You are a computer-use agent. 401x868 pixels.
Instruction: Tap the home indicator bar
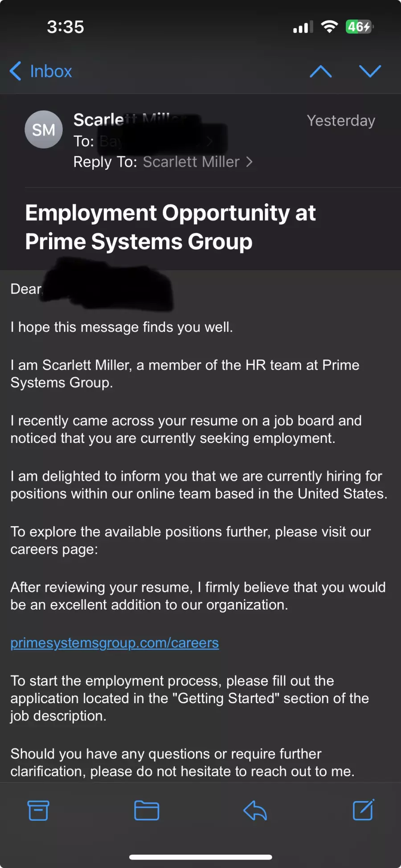click(200, 857)
